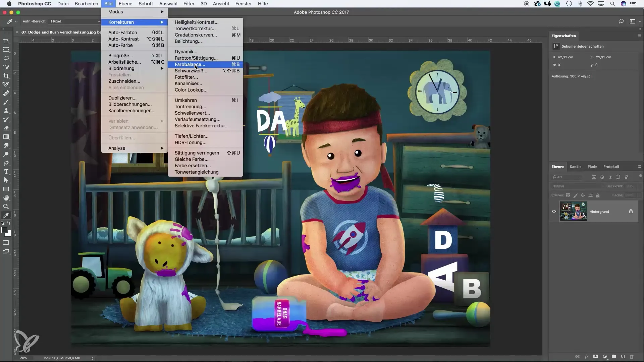
Task: Select the Smudge tool
Action: (x=6, y=145)
